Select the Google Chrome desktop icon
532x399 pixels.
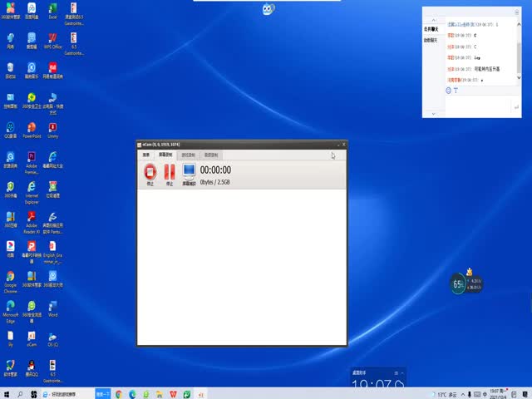click(x=10, y=278)
